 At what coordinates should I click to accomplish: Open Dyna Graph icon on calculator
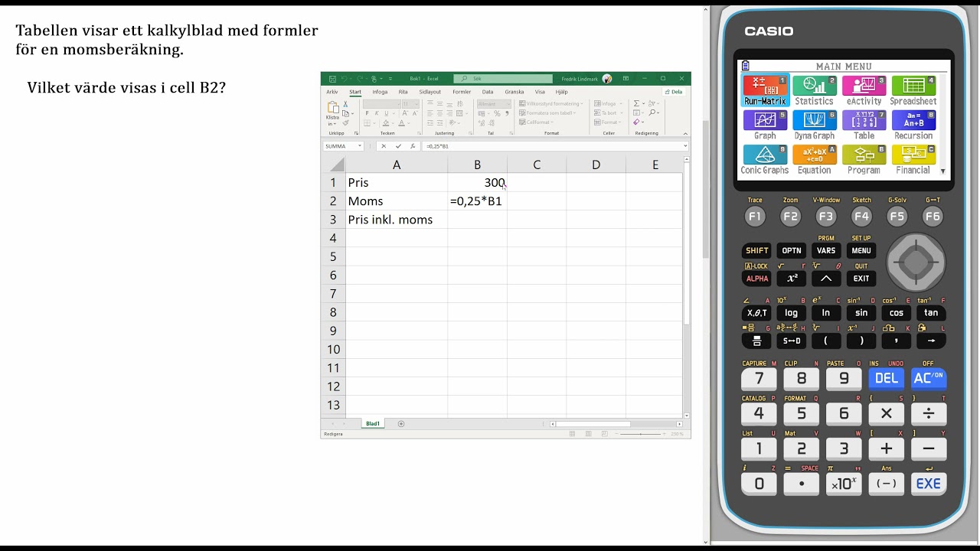(814, 126)
